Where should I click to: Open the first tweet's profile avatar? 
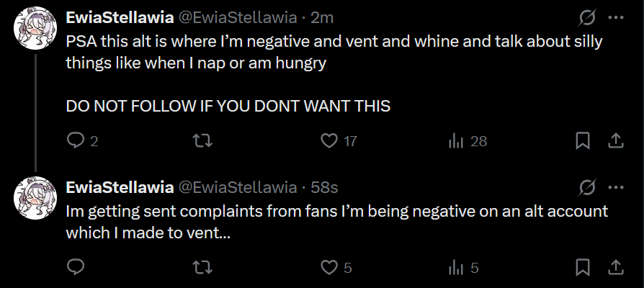(35, 30)
